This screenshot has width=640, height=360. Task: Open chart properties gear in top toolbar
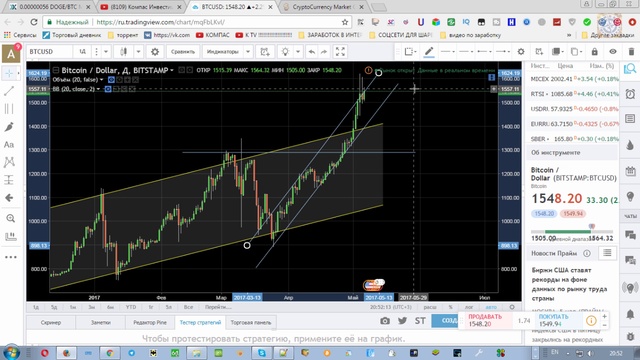click(155, 52)
